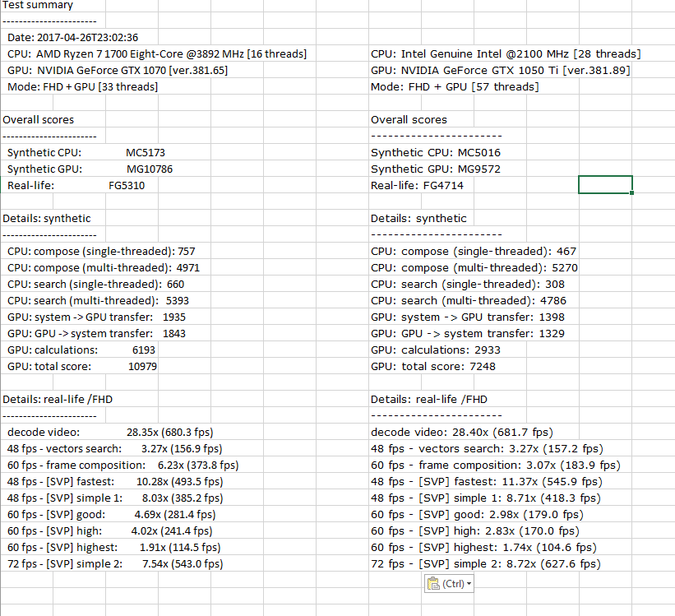Click the left 60 fps - [SVP] highest: label
Image resolution: width=675 pixels, height=616 pixels.
click(62, 548)
